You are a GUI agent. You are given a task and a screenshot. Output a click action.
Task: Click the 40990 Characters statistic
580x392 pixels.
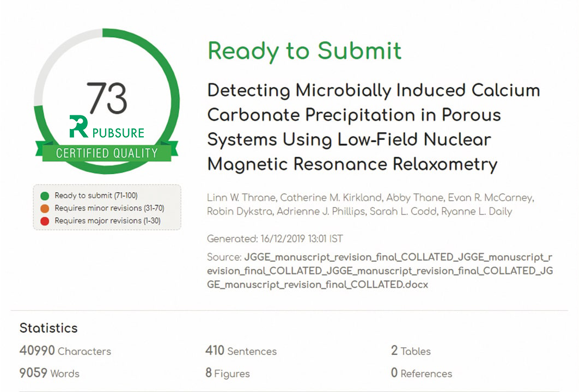click(65, 351)
